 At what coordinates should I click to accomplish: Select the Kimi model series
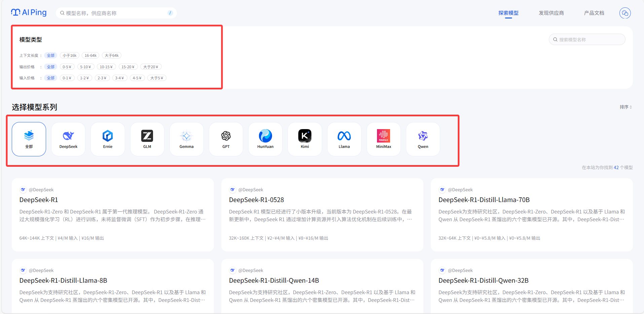305,139
